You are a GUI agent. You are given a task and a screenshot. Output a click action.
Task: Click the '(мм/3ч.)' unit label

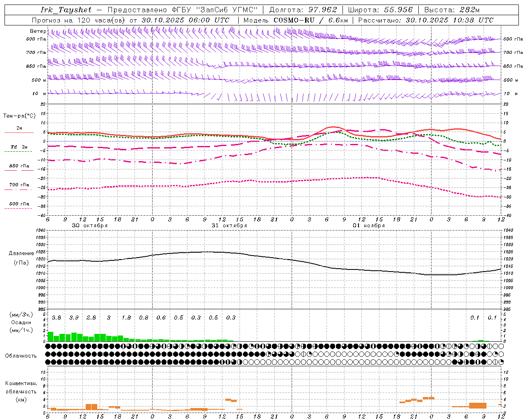pos(21,315)
